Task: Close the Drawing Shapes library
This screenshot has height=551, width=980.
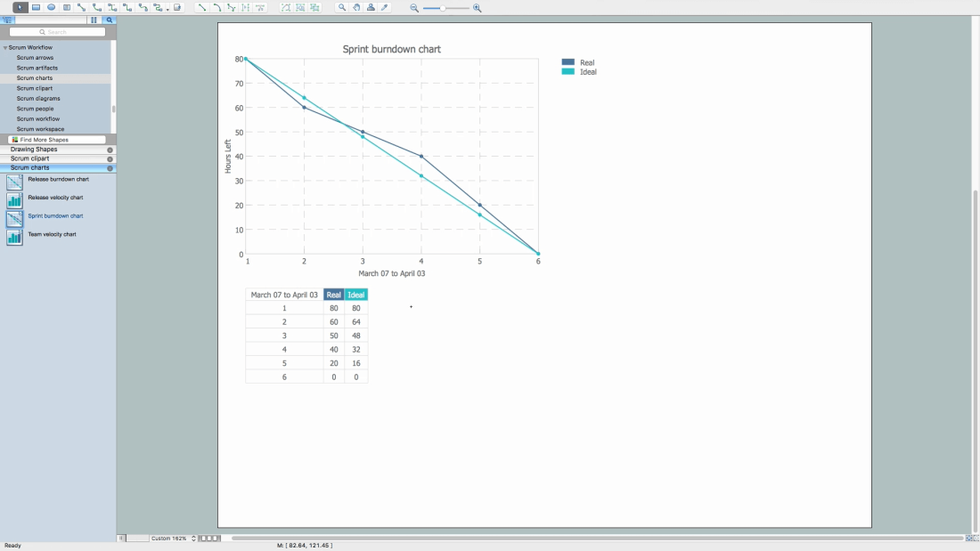Action: coord(110,150)
